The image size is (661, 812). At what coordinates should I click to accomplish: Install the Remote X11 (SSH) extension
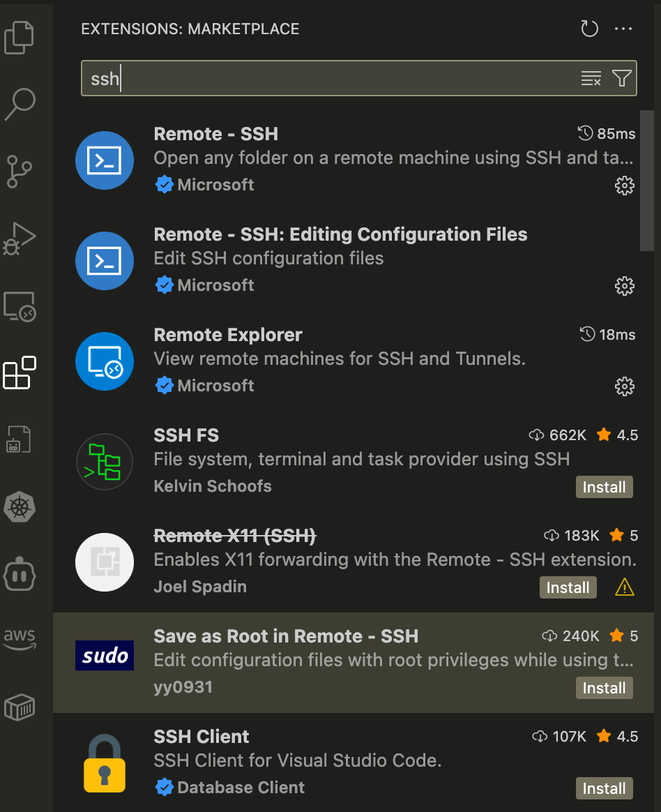(x=568, y=587)
